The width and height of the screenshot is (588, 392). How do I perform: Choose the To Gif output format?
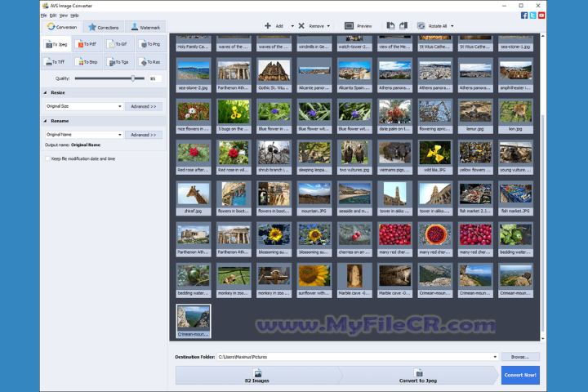click(x=119, y=44)
